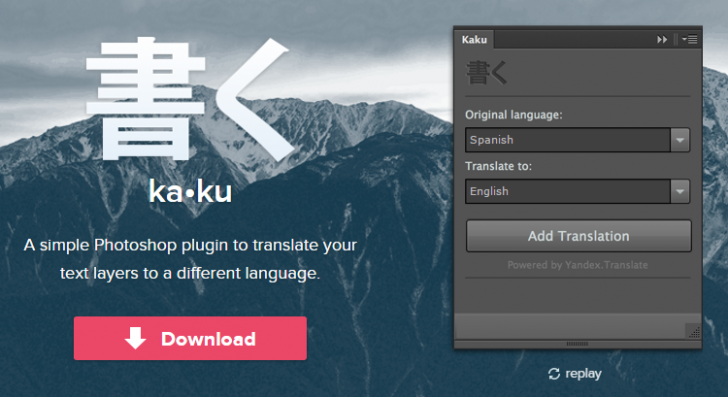Click the 'Translate to:' label
This screenshot has width=728, height=397.
498,166
